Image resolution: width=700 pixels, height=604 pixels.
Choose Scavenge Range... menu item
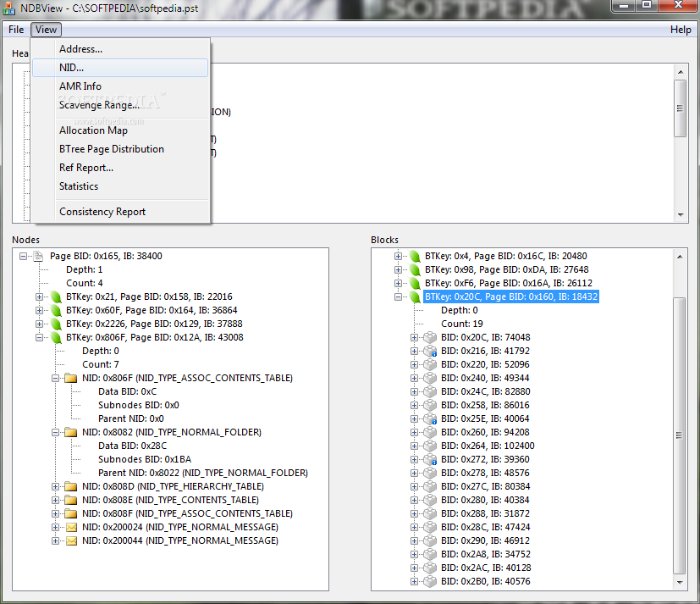tap(120, 105)
